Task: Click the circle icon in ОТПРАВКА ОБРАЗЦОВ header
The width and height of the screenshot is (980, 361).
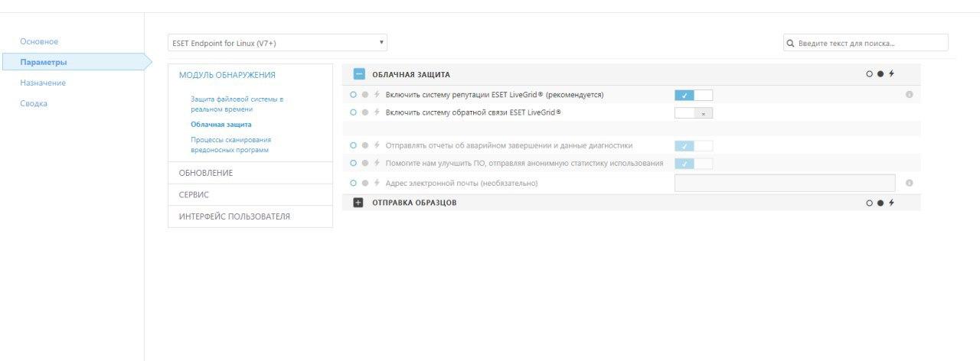Action: [869, 203]
